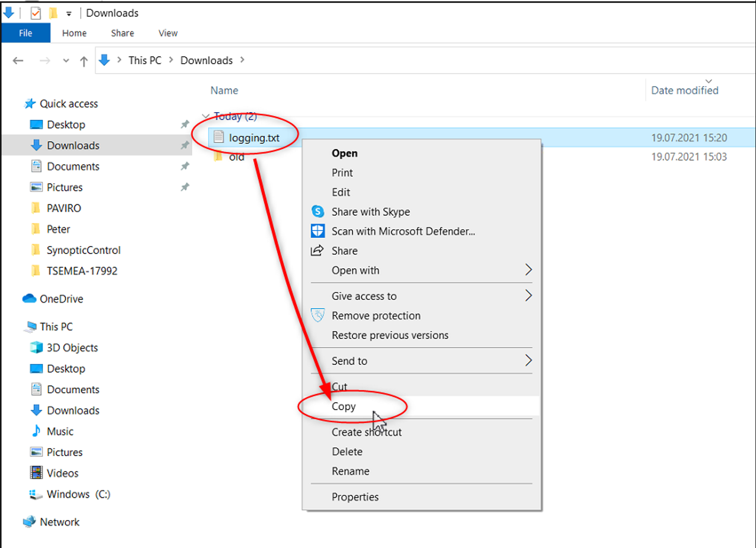Click the Up directory arrow
This screenshot has width=756, height=548.
(84, 61)
